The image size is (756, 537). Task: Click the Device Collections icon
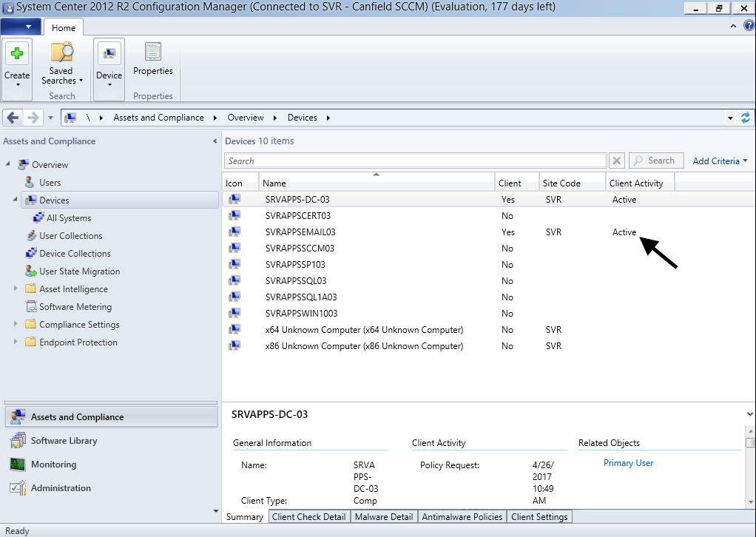31,253
